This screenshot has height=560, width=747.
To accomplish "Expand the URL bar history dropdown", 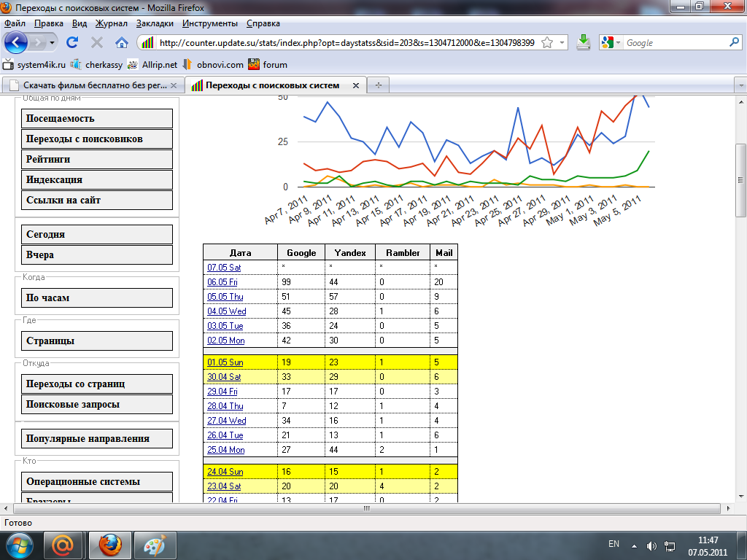I will [562, 43].
